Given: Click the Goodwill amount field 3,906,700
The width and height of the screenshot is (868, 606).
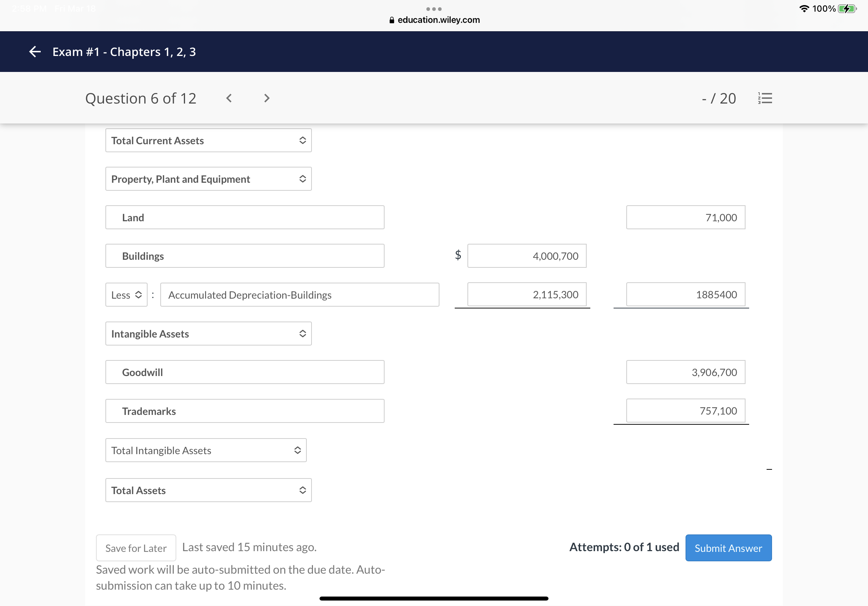Looking at the screenshot, I should 686,372.
